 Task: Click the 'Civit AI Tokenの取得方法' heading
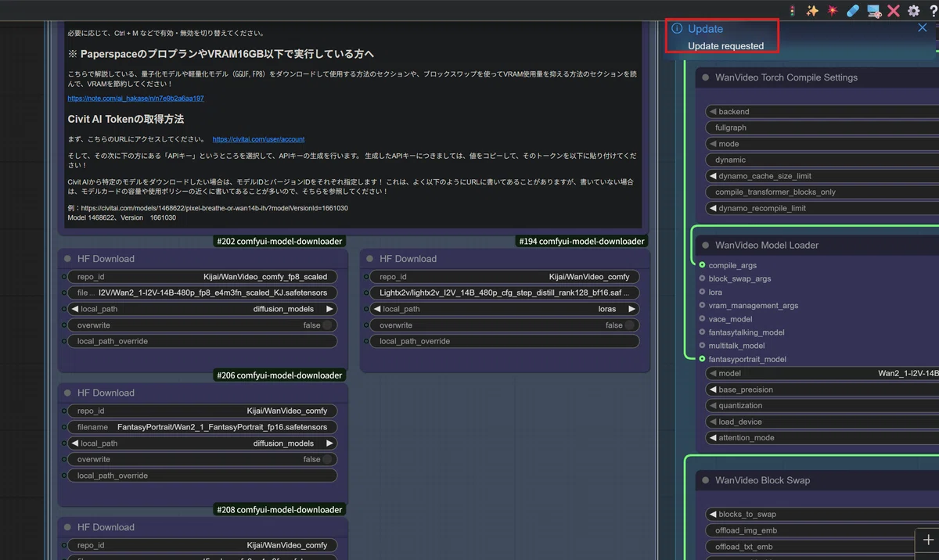(x=126, y=119)
